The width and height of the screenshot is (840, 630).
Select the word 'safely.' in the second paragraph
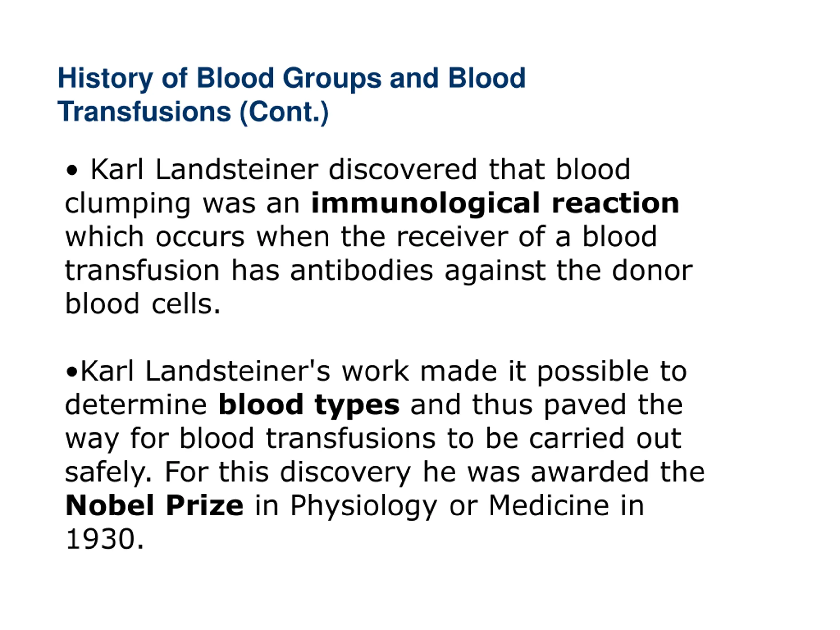pos(108,473)
